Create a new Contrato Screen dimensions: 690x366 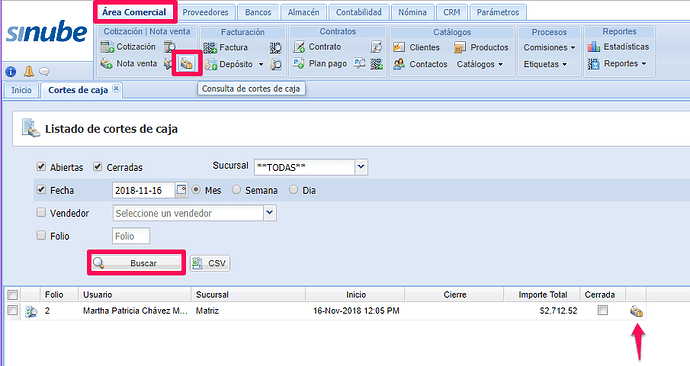pyautogui.click(x=317, y=47)
